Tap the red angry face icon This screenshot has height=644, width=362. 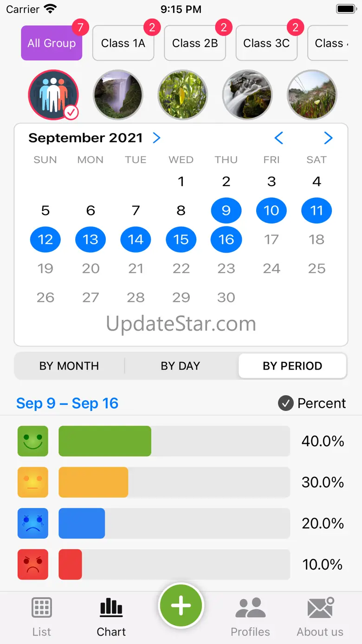[33, 565]
